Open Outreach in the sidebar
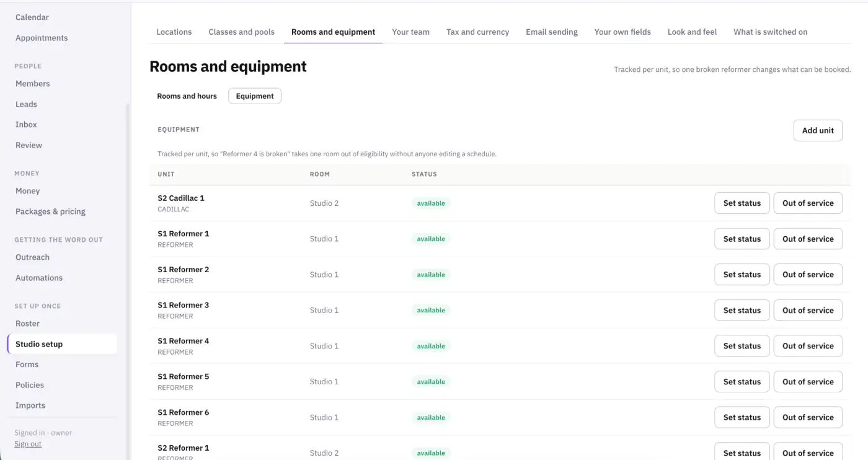Screen dimensions: 868x460 pos(32,257)
